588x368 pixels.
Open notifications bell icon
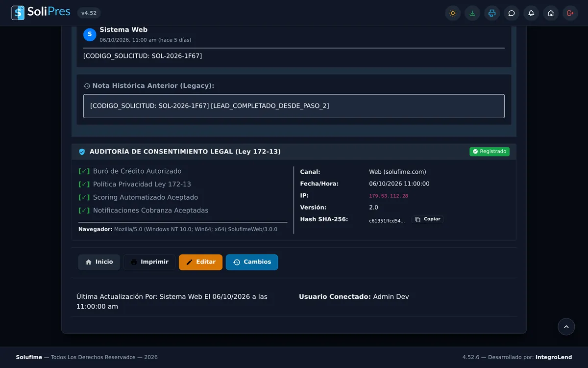[x=531, y=13]
